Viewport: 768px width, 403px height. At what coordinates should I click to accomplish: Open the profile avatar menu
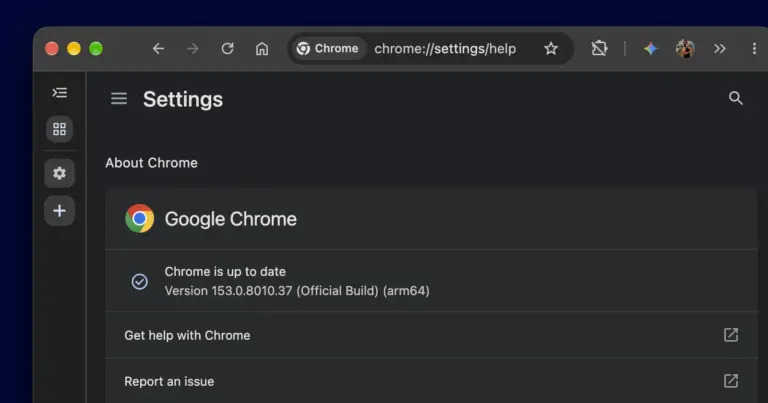pyautogui.click(x=685, y=48)
